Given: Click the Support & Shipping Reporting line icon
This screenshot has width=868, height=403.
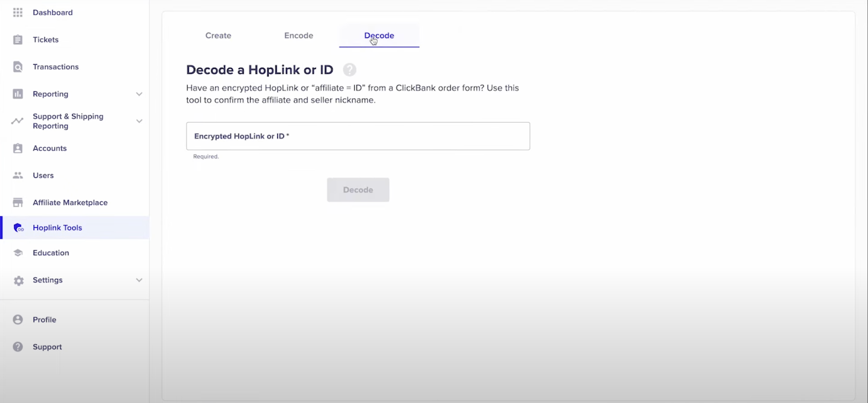Looking at the screenshot, I should pos(17,121).
